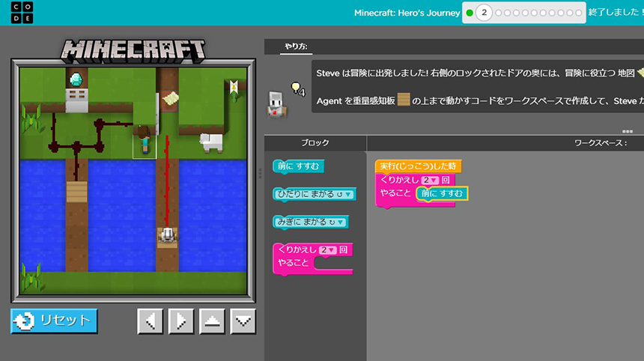Click the Reset (リセット) button

click(x=54, y=321)
